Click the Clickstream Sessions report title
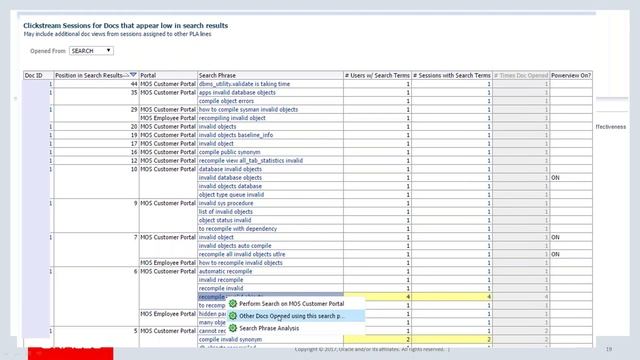 [x=126, y=26]
